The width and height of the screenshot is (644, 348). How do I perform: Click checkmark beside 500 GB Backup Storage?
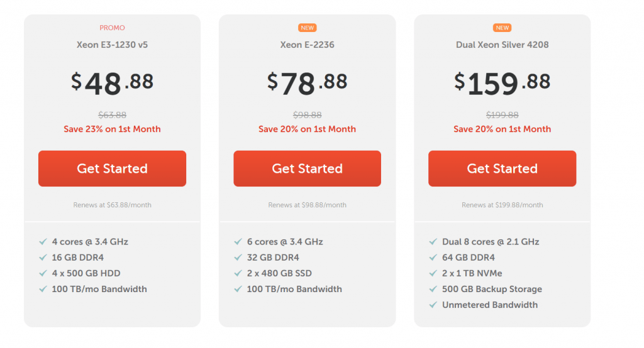click(433, 289)
